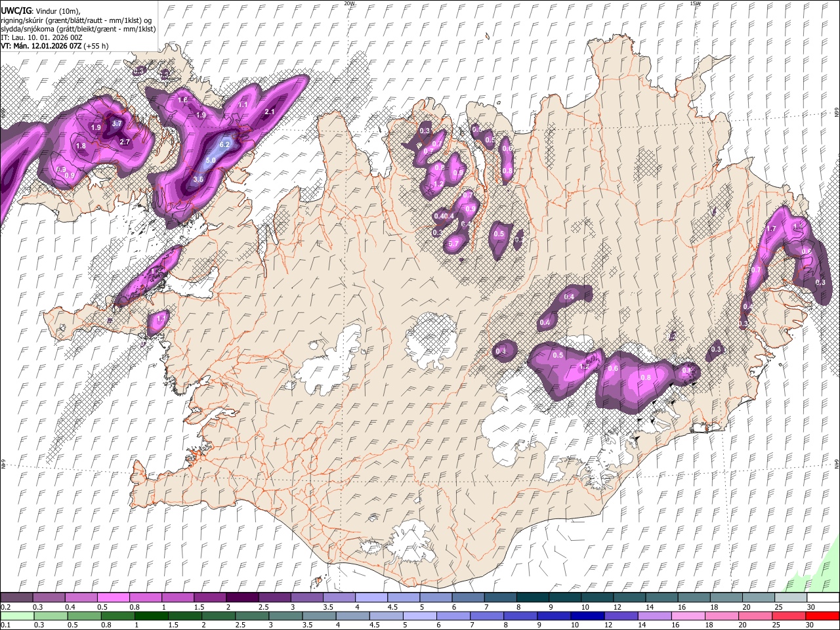Click the 15W longitude label at top

(x=695, y=3)
